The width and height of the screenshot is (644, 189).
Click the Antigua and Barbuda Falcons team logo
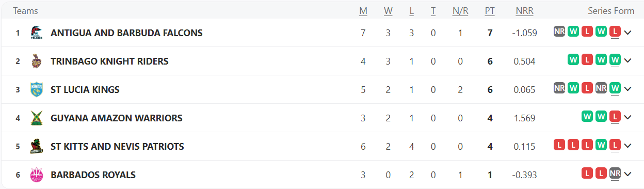[36, 33]
